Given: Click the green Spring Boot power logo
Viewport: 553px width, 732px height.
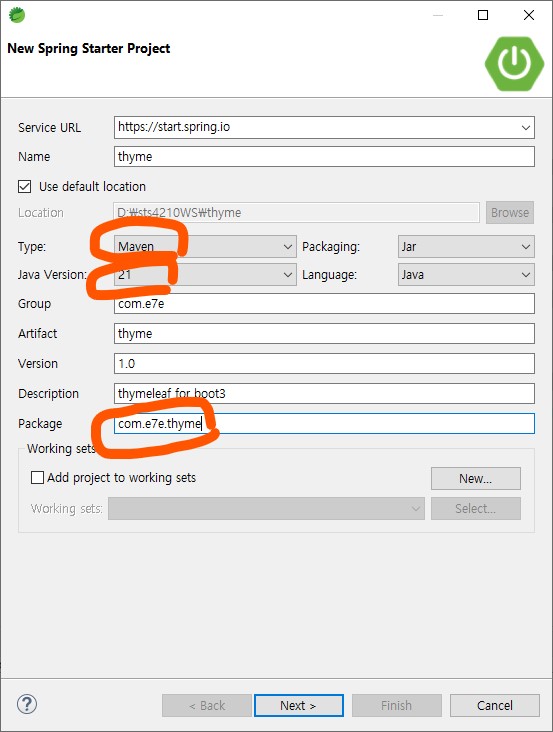Looking at the screenshot, I should pyautogui.click(x=514, y=63).
